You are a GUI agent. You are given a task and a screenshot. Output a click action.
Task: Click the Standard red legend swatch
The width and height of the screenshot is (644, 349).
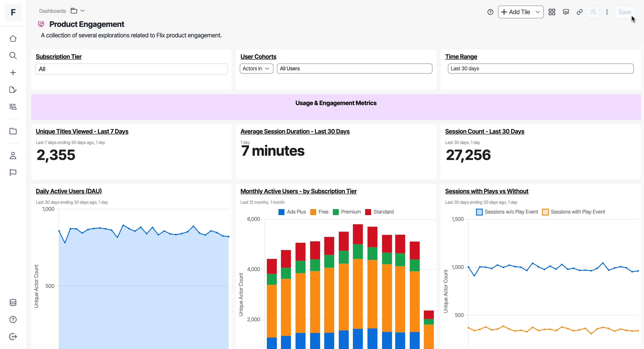[x=368, y=212]
